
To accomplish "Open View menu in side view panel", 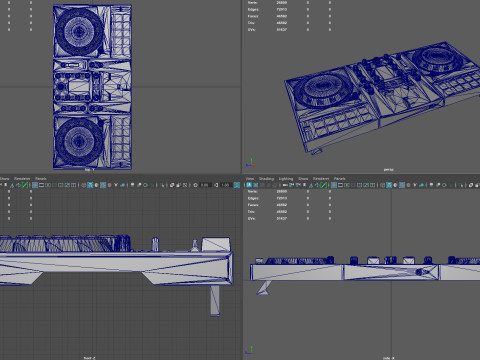I will pos(250,179).
